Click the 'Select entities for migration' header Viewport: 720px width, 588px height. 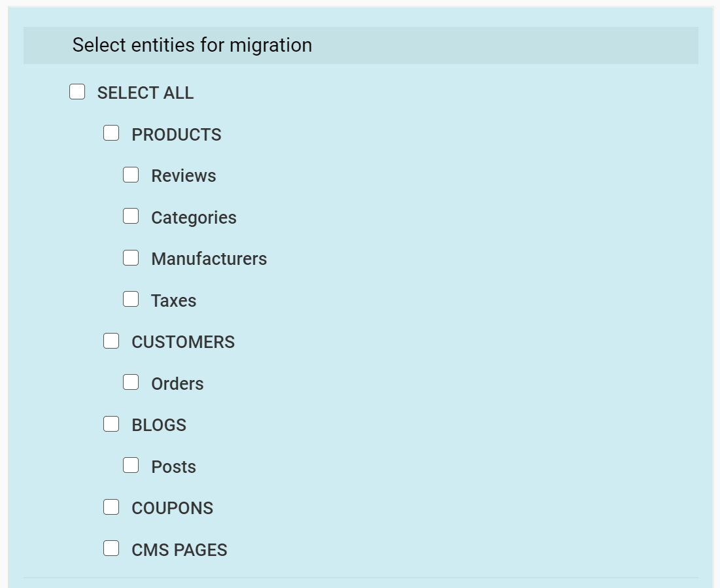(x=192, y=45)
